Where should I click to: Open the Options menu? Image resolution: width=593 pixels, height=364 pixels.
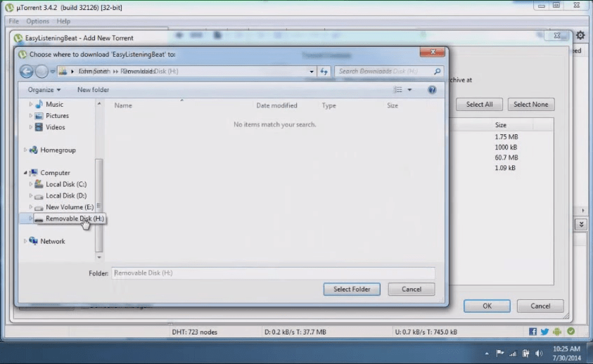(x=37, y=21)
